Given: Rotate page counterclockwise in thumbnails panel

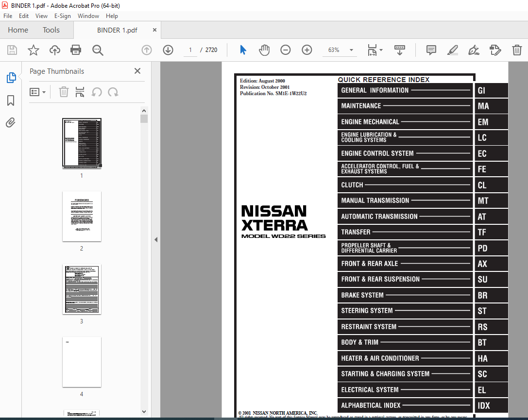Looking at the screenshot, I should point(97,92).
